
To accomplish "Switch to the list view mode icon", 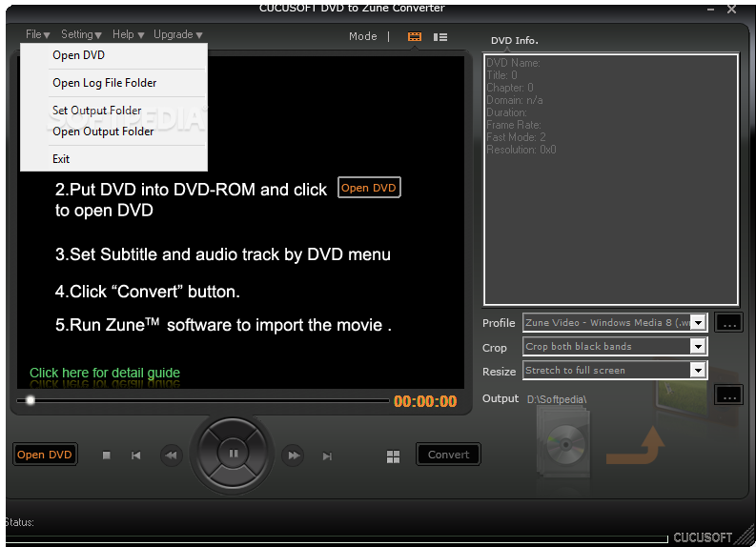I will pos(439,37).
